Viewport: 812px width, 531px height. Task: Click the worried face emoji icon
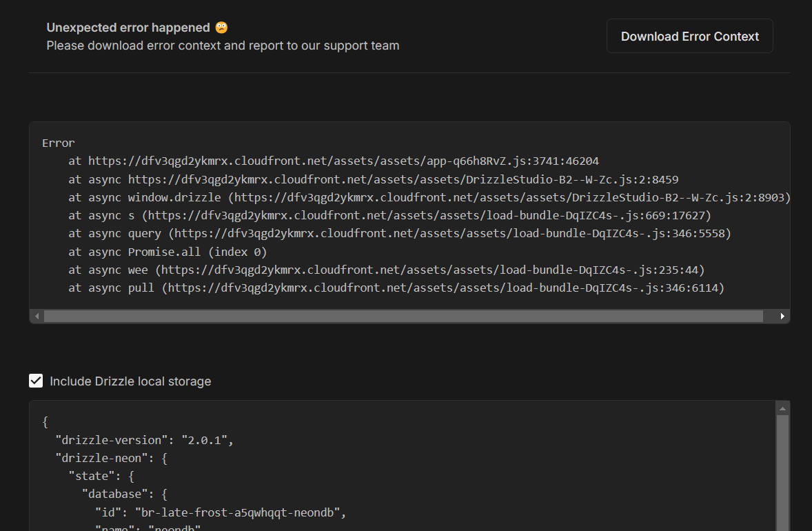point(222,28)
